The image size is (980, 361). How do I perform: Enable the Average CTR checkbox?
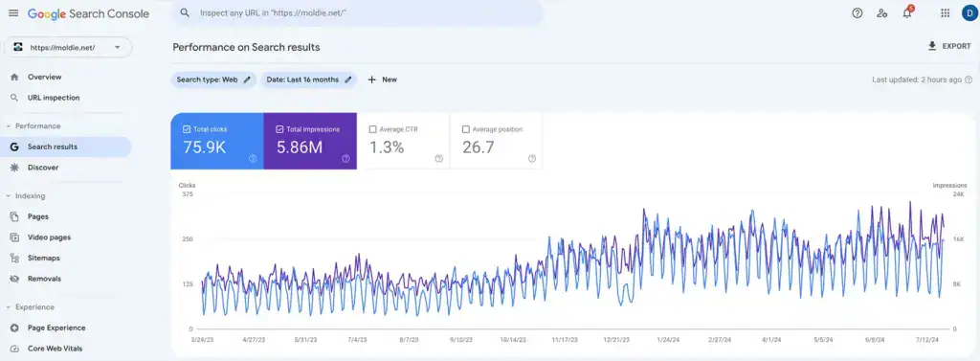372,129
